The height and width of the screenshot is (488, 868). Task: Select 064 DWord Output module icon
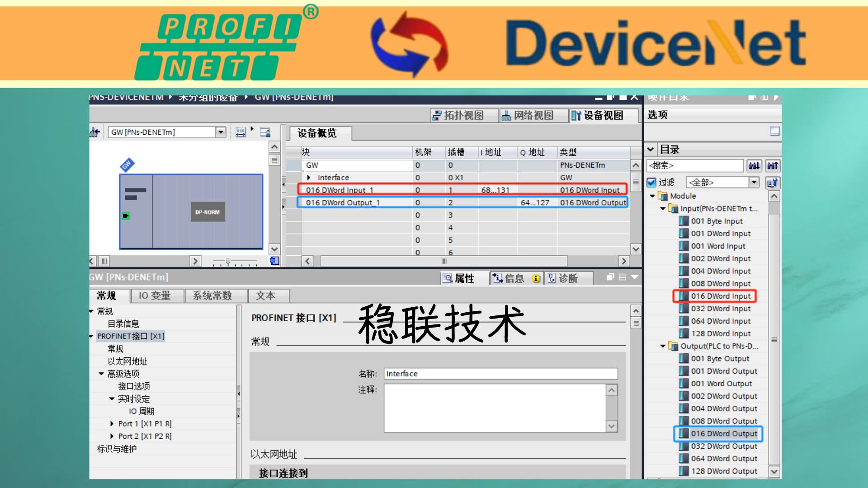pyautogui.click(x=684, y=459)
